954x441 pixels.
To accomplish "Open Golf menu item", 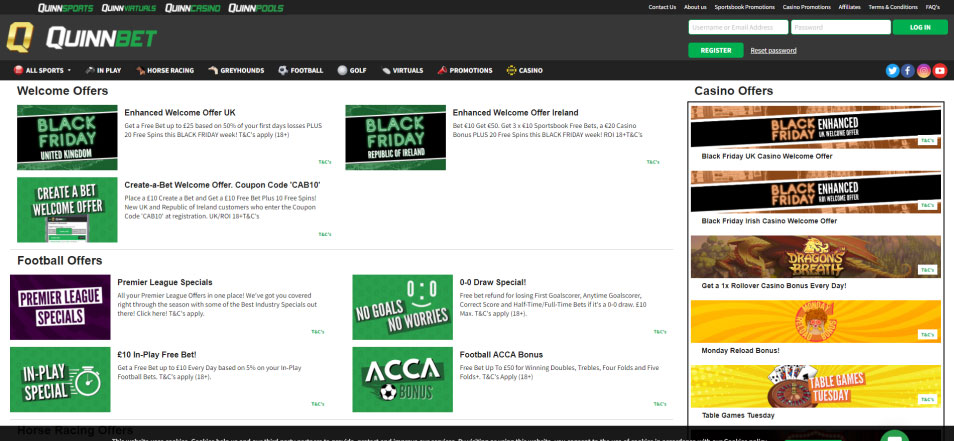I will pyautogui.click(x=352, y=71).
